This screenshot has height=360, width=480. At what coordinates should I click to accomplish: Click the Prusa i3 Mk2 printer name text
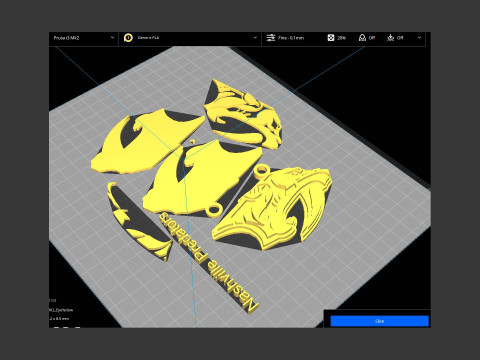67,38
